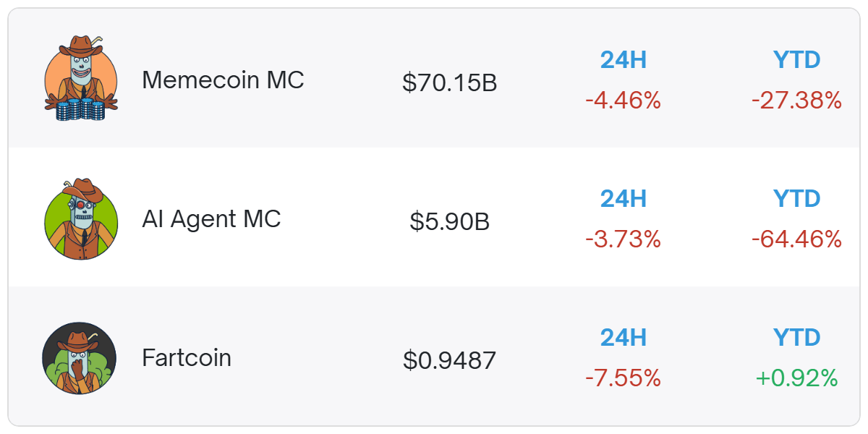This screenshot has height=434, width=868.
Task: Click the -27.38% yearly change value
Action: pos(796,101)
